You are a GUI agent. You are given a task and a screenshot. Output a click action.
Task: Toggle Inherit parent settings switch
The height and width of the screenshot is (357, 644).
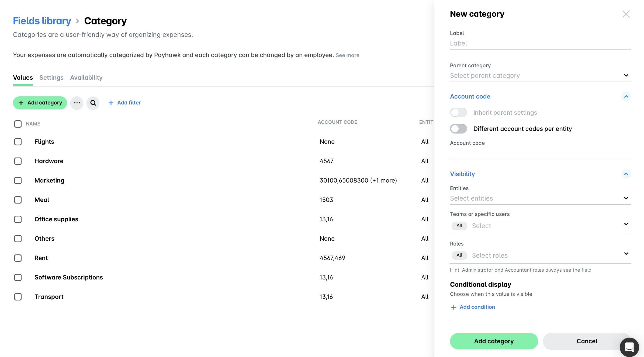coord(458,113)
